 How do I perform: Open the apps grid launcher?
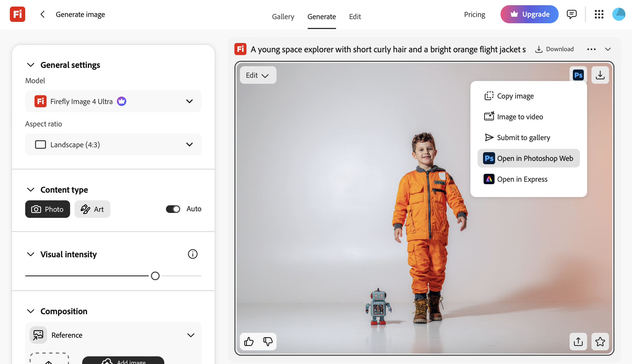(x=599, y=14)
